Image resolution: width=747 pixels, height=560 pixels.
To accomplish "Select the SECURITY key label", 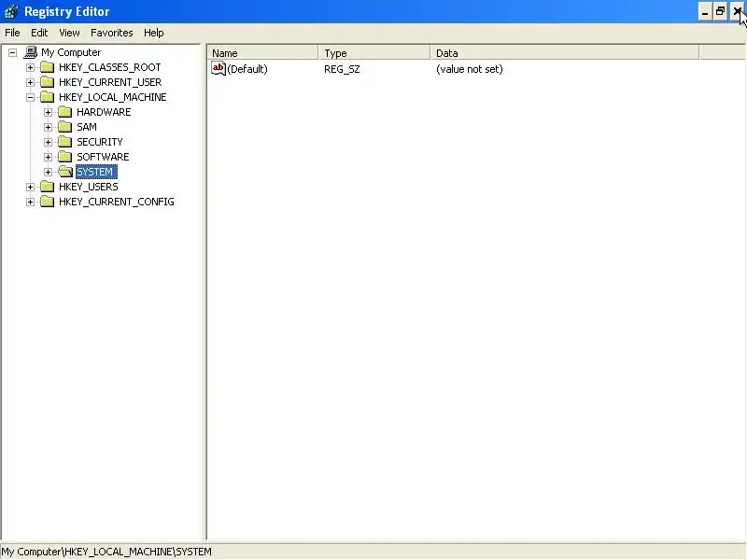I will (x=100, y=142).
